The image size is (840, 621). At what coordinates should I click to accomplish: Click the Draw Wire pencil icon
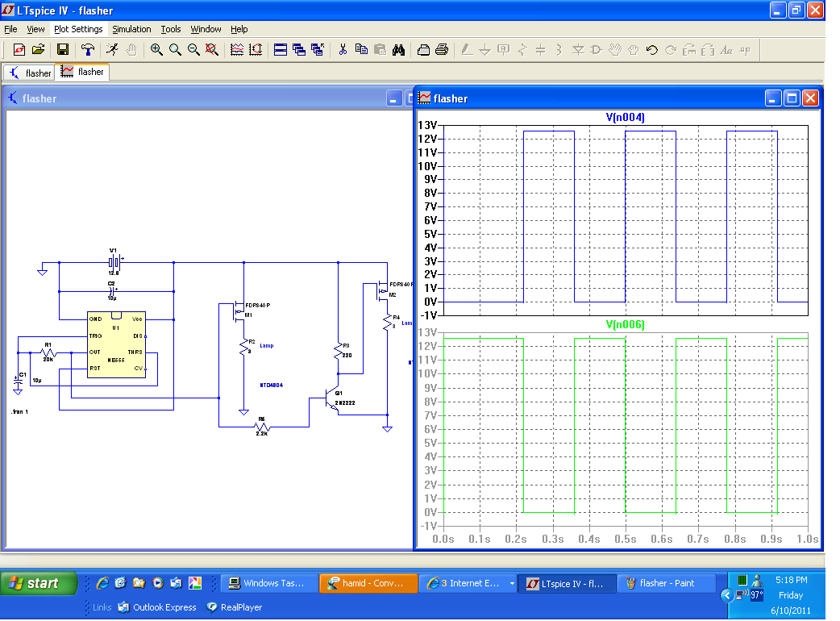467,50
